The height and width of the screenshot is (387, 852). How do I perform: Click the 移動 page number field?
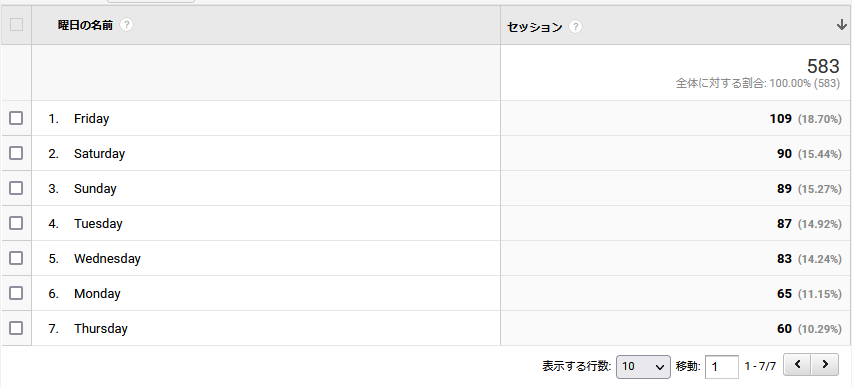pyautogui.click(x=722, y=366)
